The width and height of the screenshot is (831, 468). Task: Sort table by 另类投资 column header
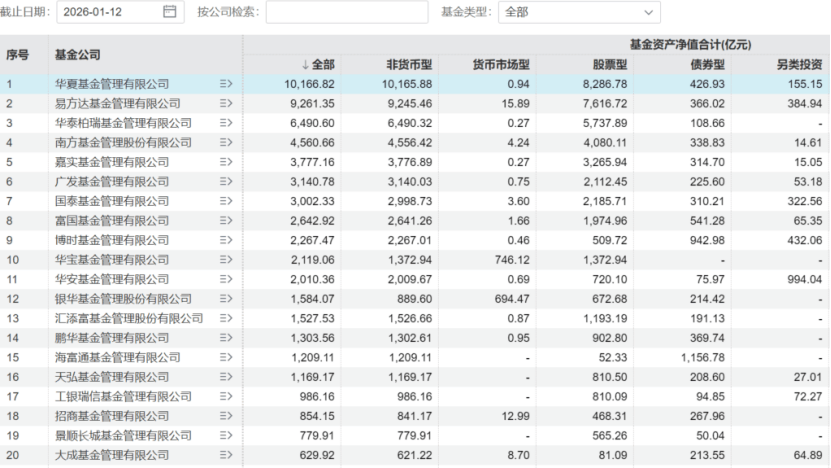click(799, 64)
